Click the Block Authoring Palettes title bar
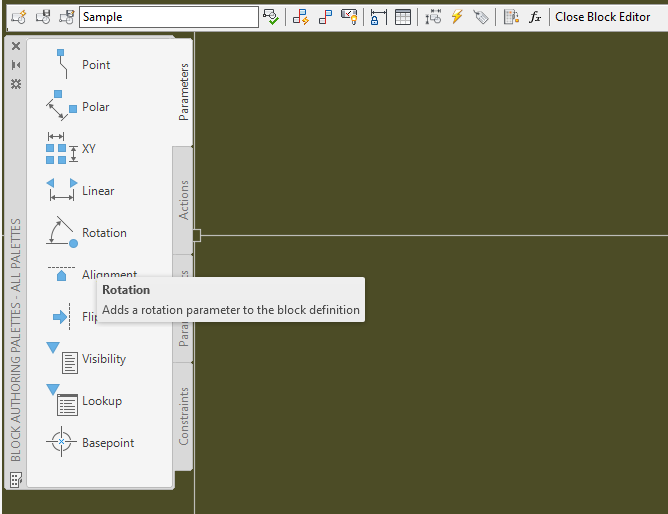The width and height of the screenshot is (668, 514). pos(16,339)
